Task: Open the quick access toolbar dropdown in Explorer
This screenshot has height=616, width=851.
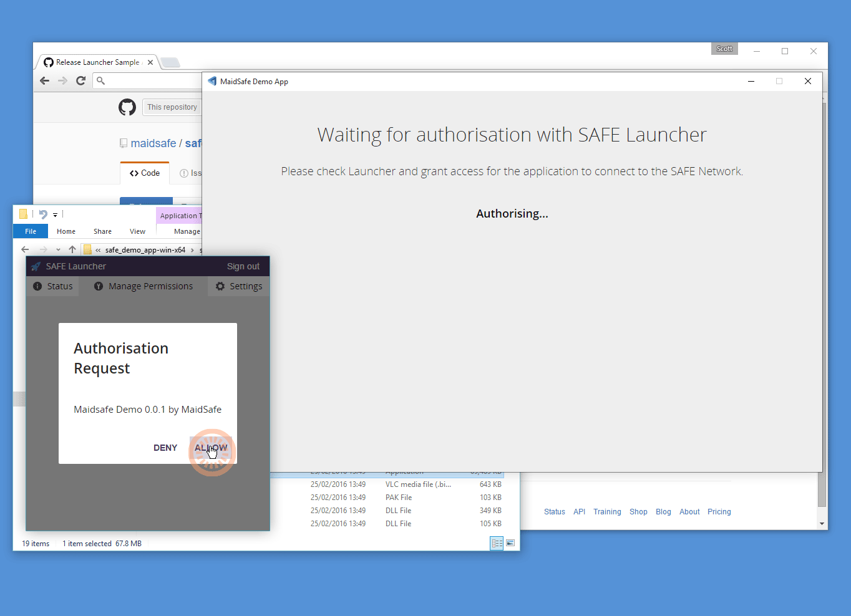Action: pyautogui.click(x=55, y=214)
